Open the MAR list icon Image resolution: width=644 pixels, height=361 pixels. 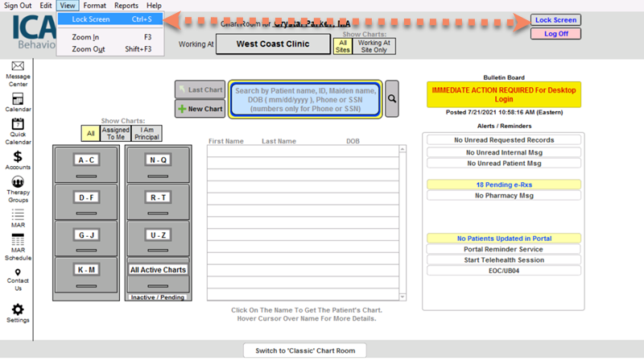18,214
